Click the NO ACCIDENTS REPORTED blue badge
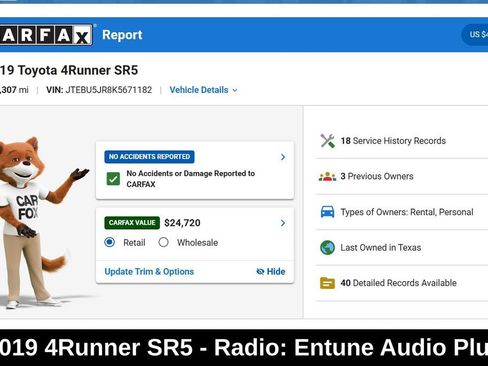 pos(149,157)
